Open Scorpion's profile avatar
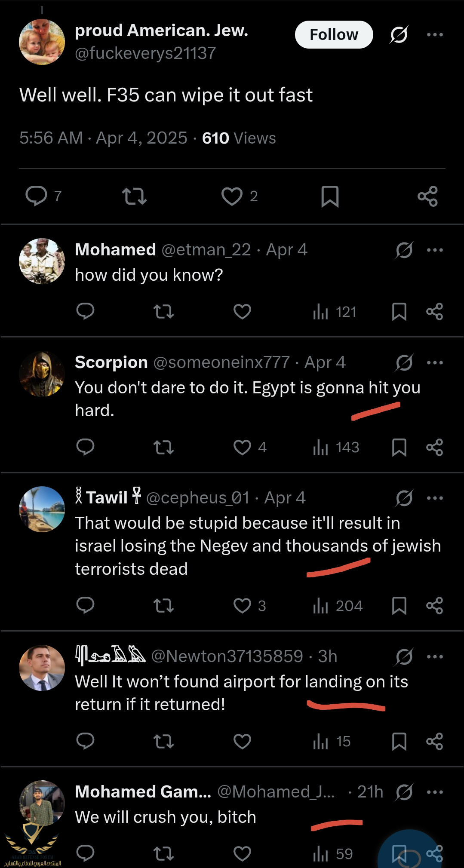This screenshot has height=868, width=464. tap(42, 374)
